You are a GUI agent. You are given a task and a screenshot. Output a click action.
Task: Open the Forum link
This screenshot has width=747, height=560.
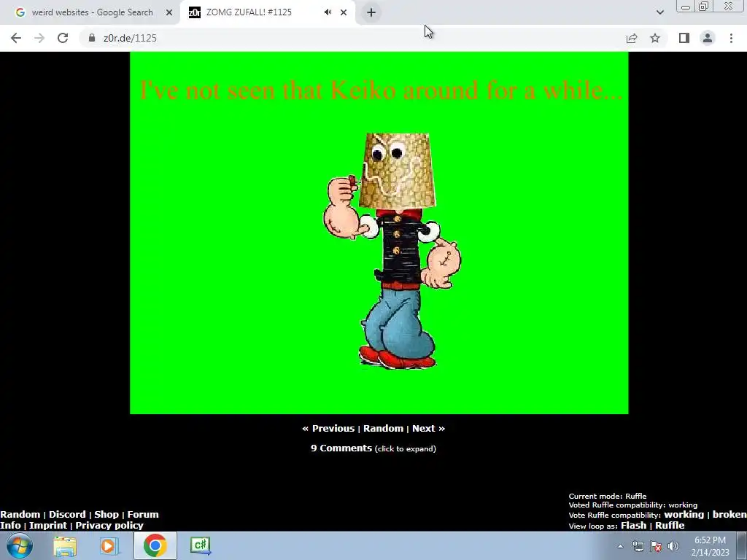point(143,514)
